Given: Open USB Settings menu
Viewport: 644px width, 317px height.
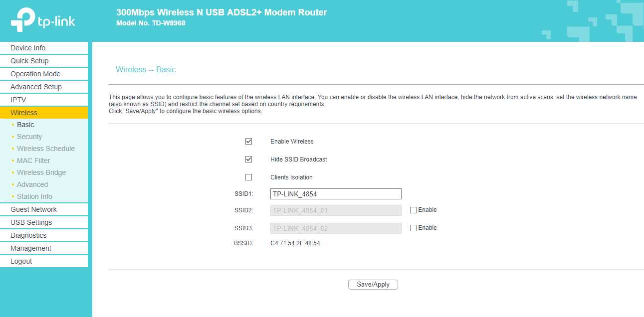Looking at the screenshot, I should (44, 222).
